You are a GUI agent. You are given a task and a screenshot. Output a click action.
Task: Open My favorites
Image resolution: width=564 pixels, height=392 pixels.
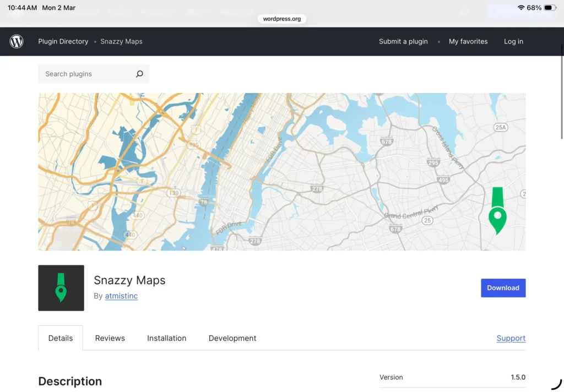(468, 41)
